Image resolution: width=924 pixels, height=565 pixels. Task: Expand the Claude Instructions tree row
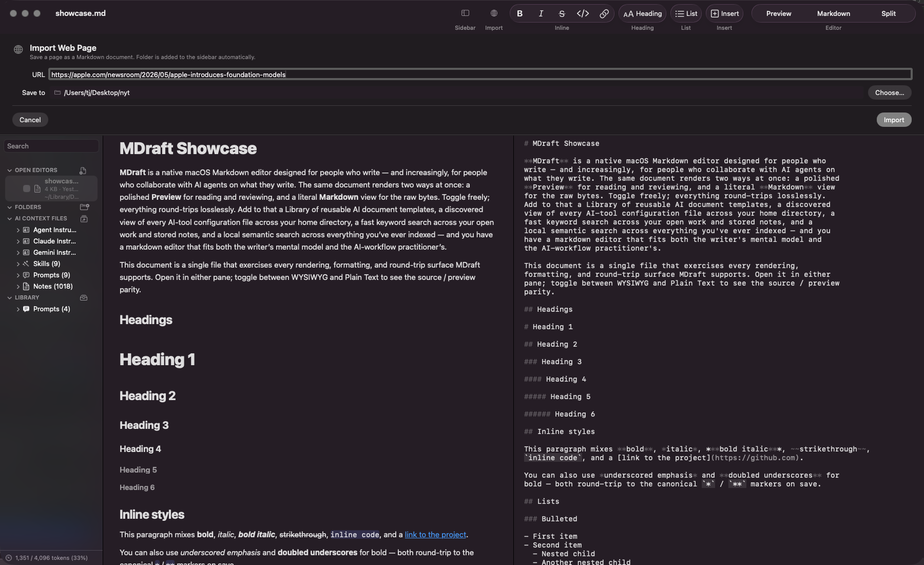(x=18, y=241)
